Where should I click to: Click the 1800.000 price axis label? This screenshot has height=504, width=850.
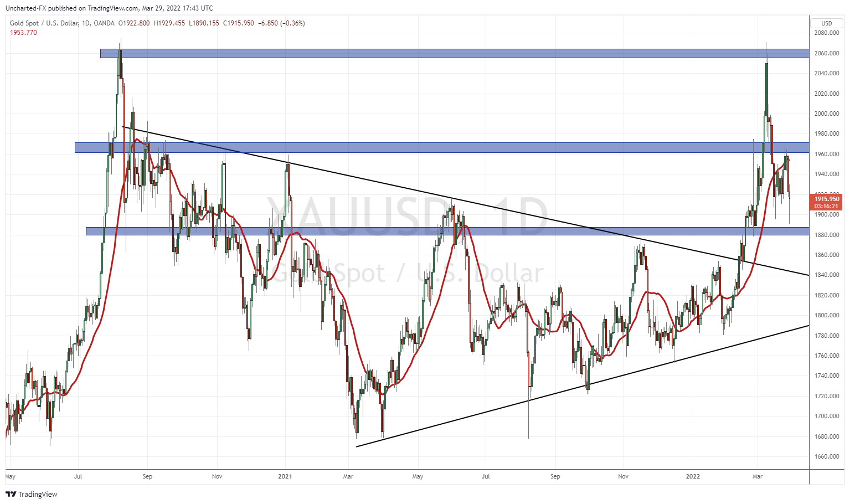826,315
